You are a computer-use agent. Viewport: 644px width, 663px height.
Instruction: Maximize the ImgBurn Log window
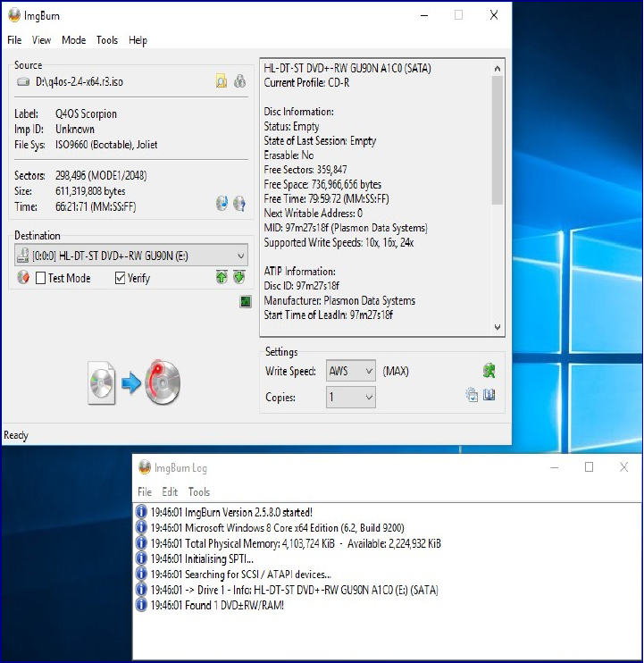pos(589,466)
